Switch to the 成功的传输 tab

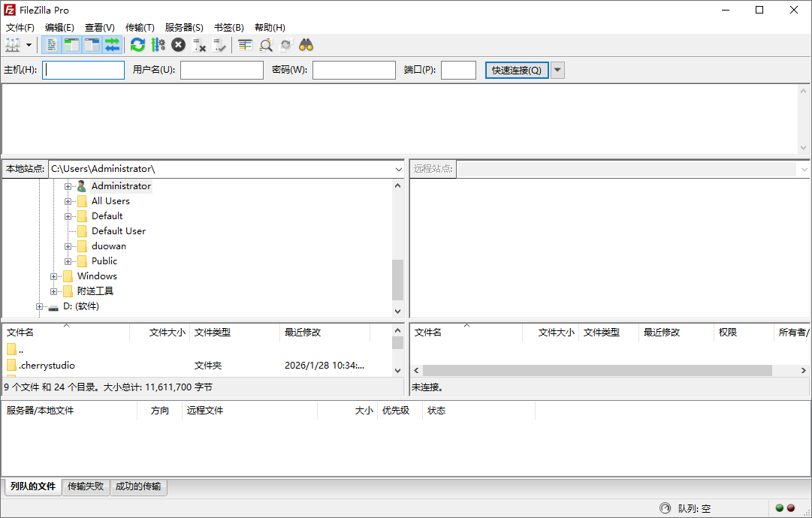tap(138, 486)
